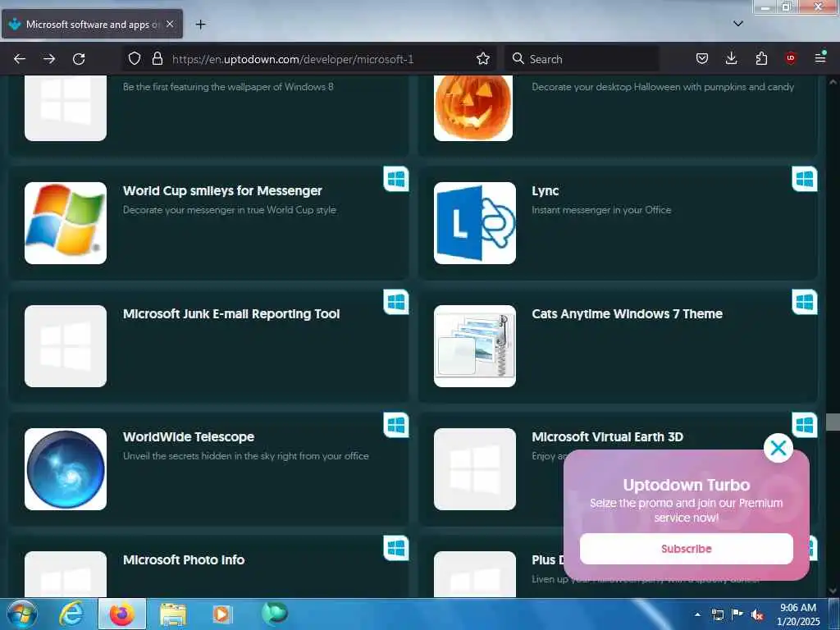Viewport: 840px width, 630px height.
Task: Go forward to the next page
Action: click(49, 59)
